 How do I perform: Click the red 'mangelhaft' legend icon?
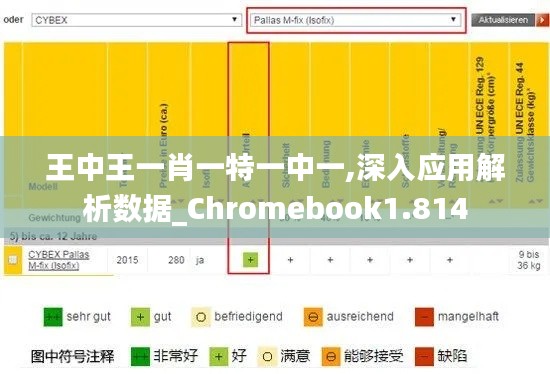click(x=424, y=317)
